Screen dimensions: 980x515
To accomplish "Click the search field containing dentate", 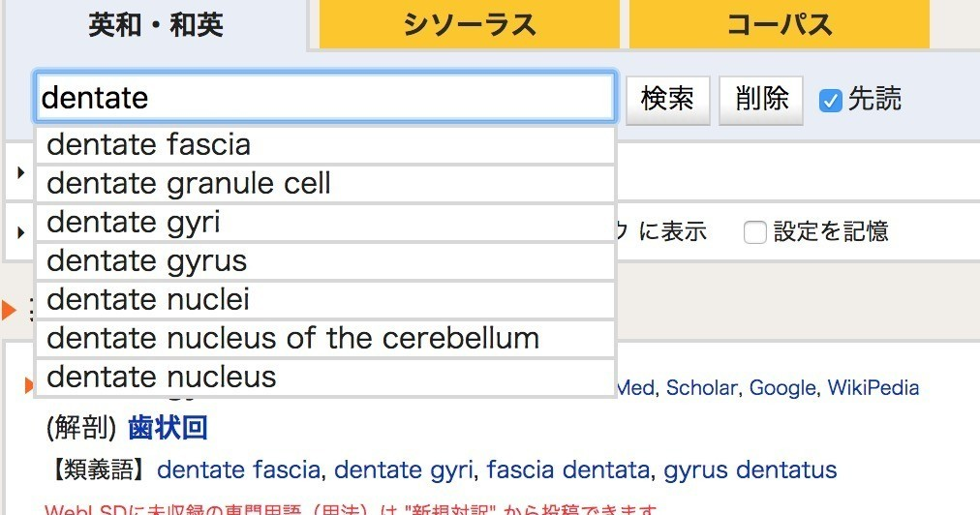I will [x=325, y=98].
